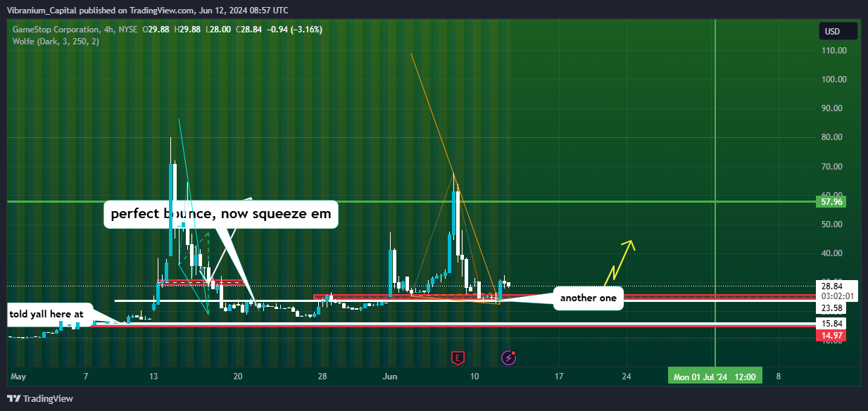Click the 50.00 price axis value
This screenshot has height=411, width=868.
click(832, 225)
